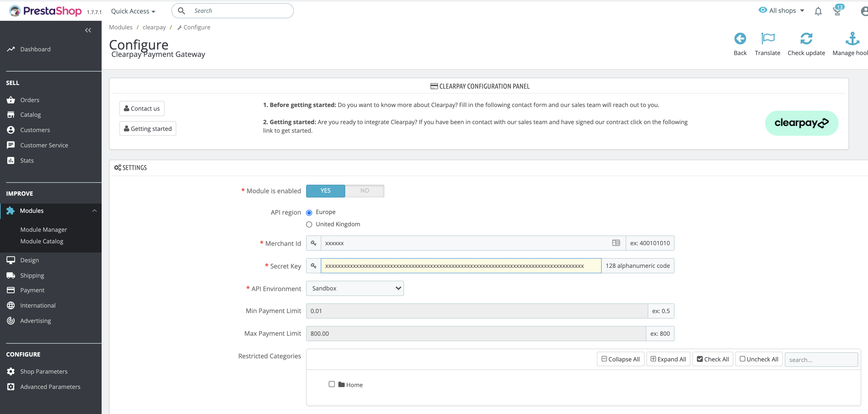Open the Quick Access dropdown

(133, 11)
